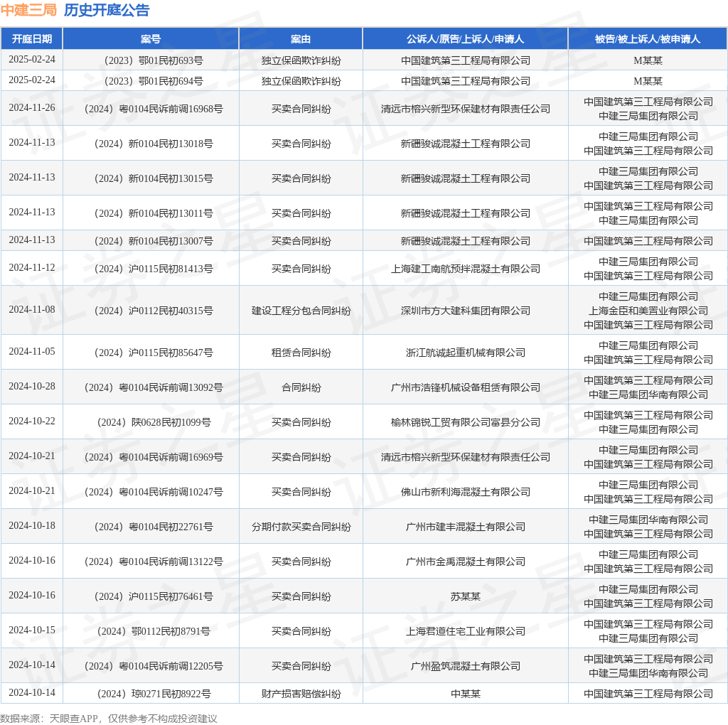Click plaintiff 上海君道住宅工业有限公司
The height and width of the screenshot is (725, 728).
click(465, 630)
